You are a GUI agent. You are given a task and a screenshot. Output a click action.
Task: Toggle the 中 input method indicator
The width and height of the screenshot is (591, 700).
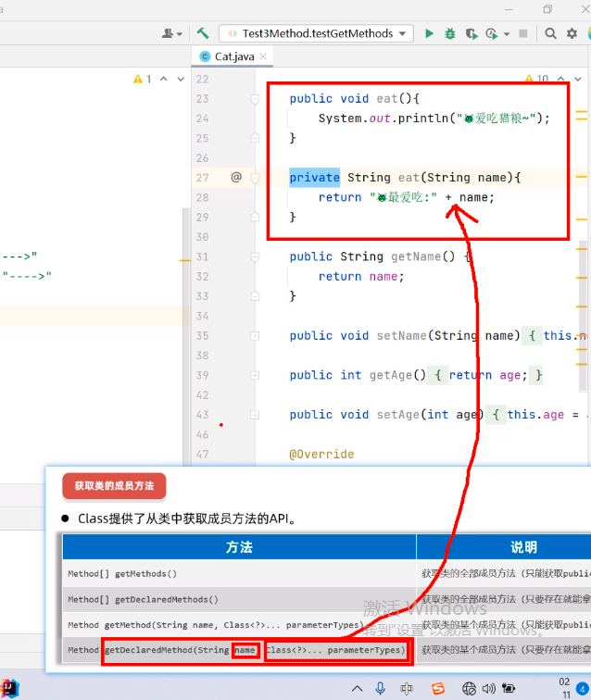[407, 688]
